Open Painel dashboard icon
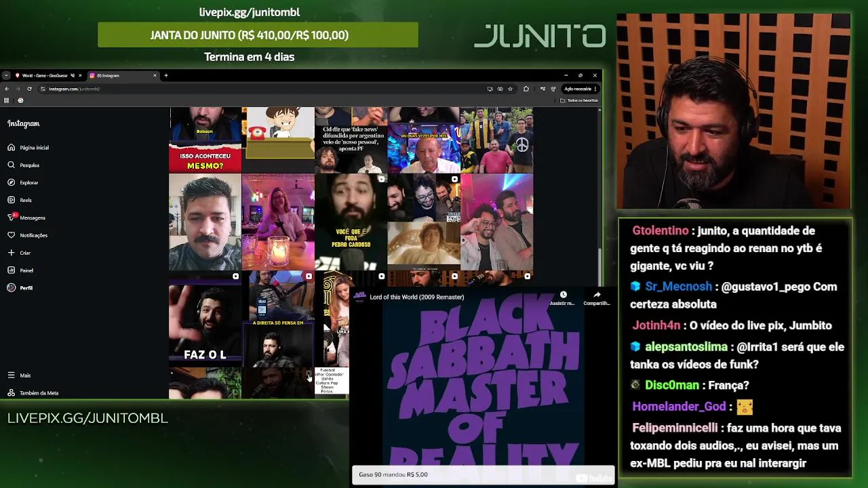Screen dimensions: 868x488 coord(12,270)
